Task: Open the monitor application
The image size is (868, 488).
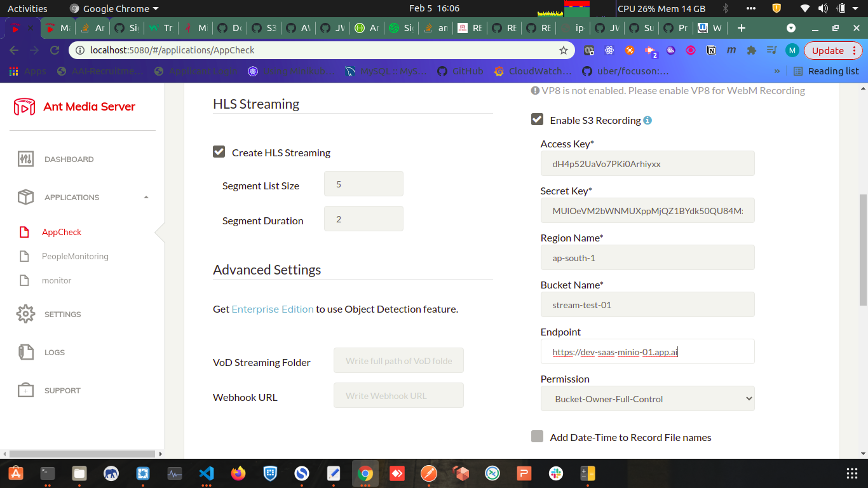Action: [x=57, y=281]
